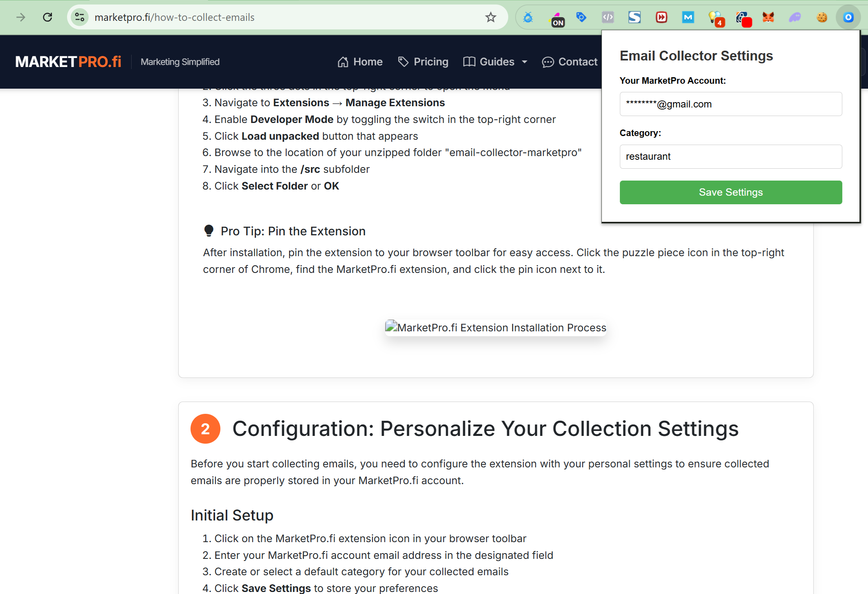
Task: Open the MetaMask fox extension
Action: pyautogui.click(x=768, y=17)
